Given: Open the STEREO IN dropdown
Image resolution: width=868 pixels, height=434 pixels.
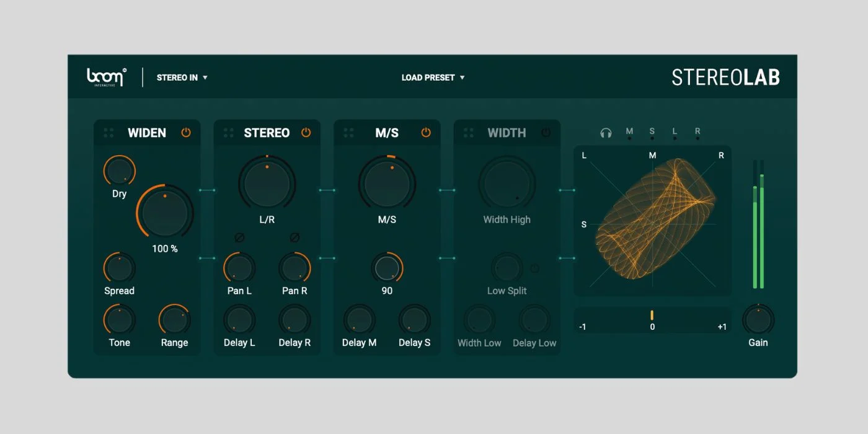Looking at the screenshot, I should click(x=182, y=77).
